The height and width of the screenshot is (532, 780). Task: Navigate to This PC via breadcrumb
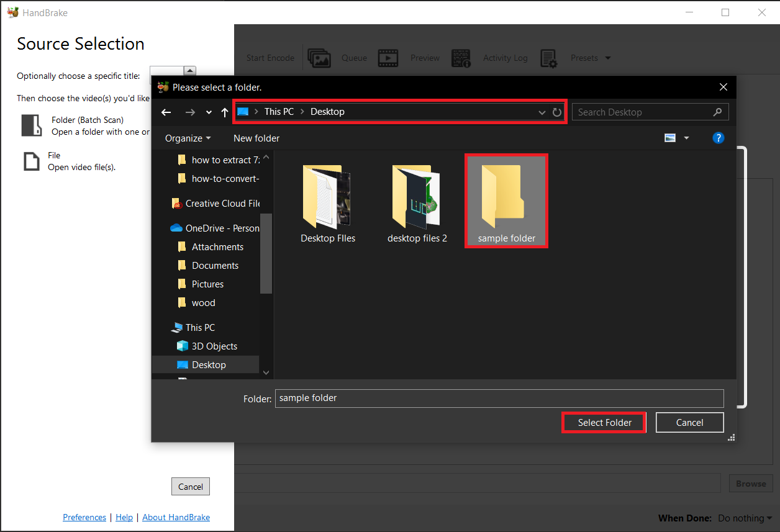click(279, 112)
